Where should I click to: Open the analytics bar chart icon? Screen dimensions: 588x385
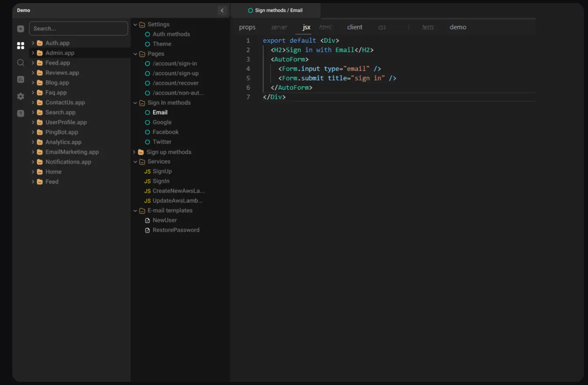click(20, 79)
